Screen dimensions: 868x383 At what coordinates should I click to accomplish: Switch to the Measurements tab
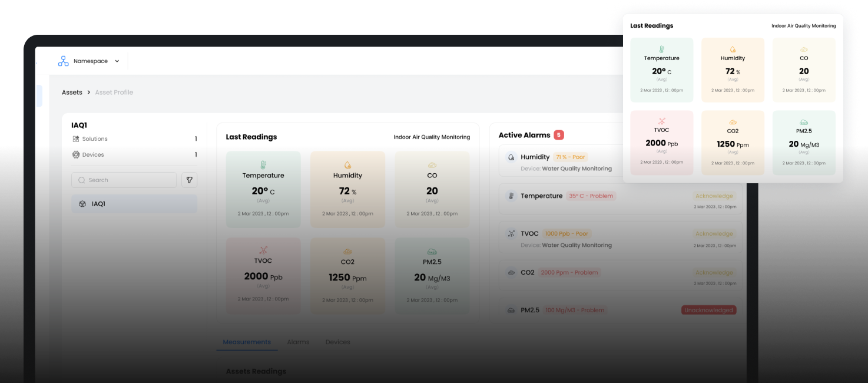pos(247,342)
